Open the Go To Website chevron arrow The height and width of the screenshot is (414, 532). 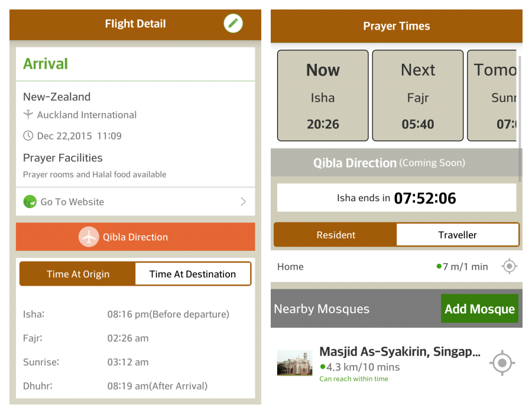point(243,202)
